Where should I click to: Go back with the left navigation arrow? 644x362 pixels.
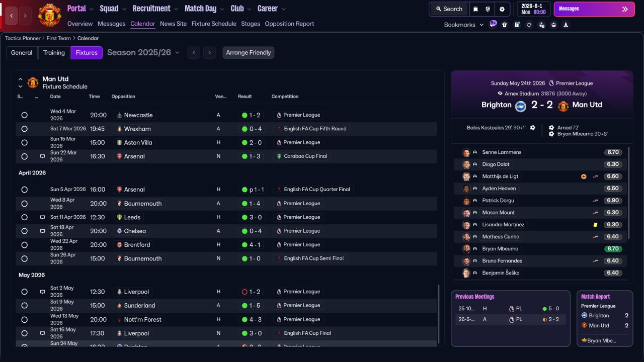(12, 16)
